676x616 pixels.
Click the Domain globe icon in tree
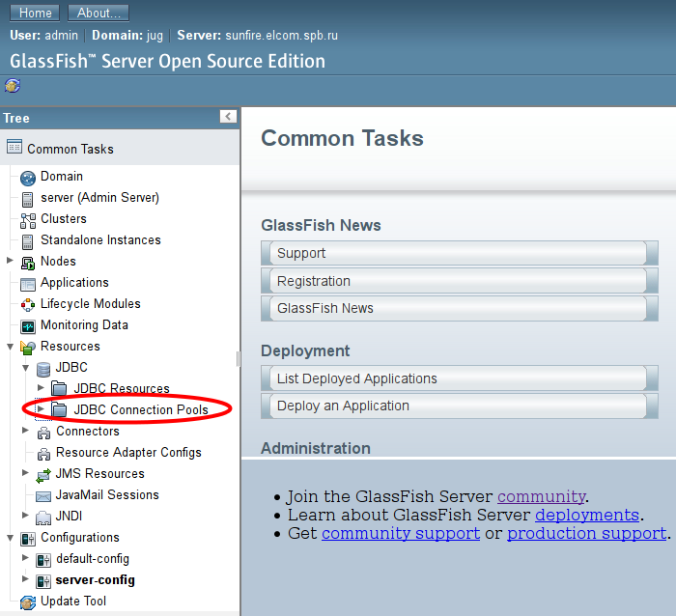click(x=28, y=177)
